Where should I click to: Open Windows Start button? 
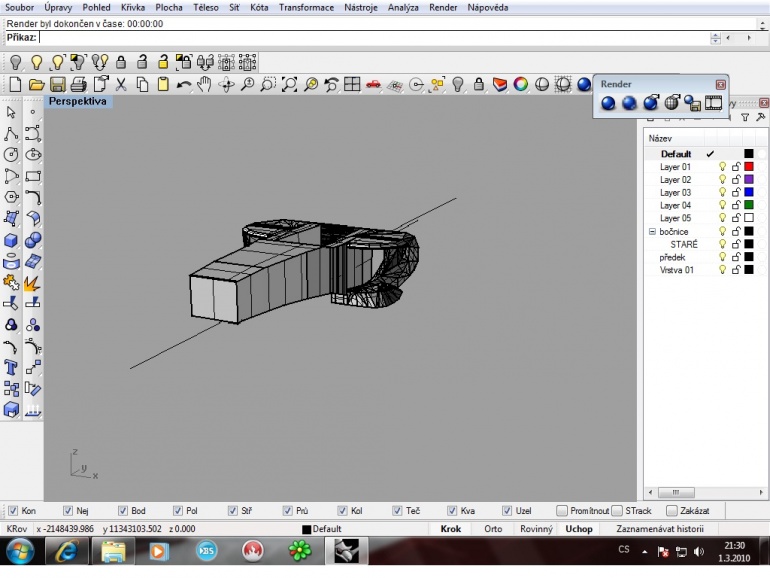(x=20, y=550)
